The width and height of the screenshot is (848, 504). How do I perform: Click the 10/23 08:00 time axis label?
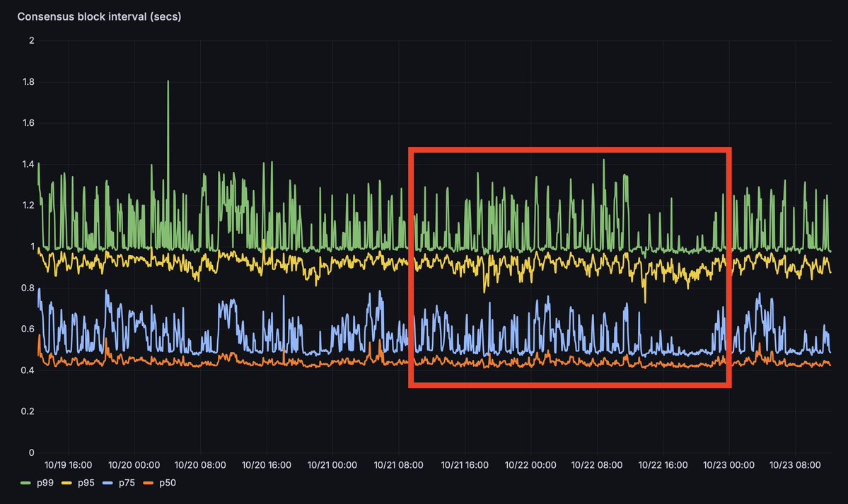[795, 465]
